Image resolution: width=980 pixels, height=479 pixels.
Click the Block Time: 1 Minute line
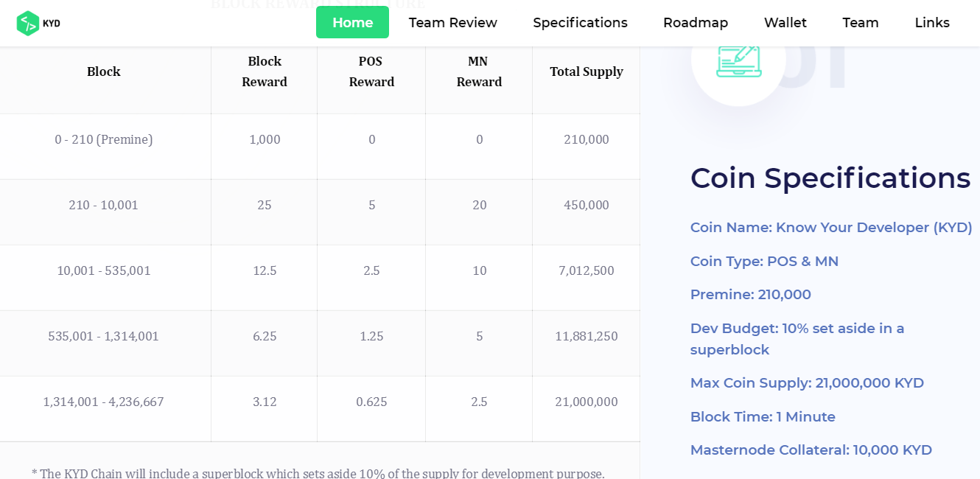pos(763,417)
